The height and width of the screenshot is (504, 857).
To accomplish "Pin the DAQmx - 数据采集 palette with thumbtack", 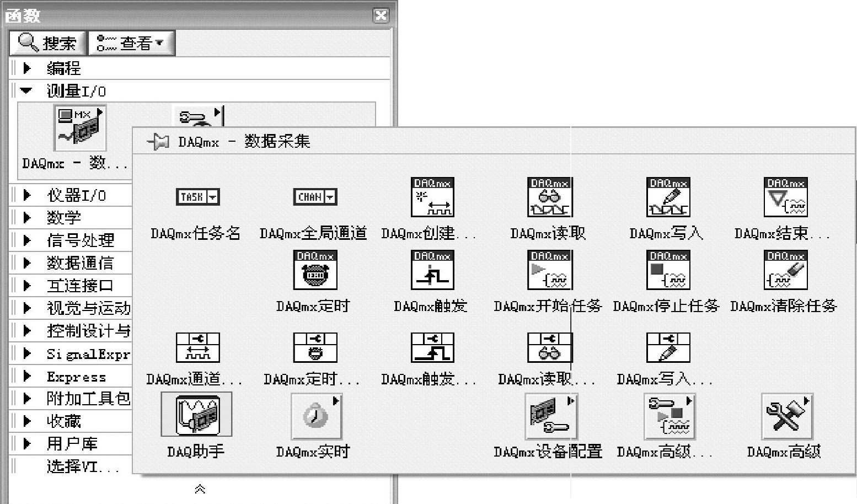I will click(x=159, y=142).
